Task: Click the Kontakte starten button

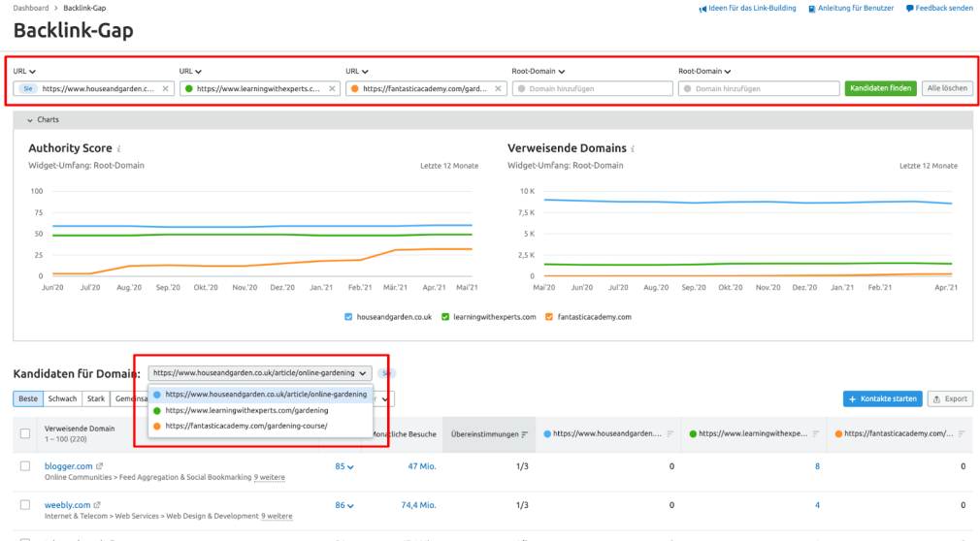Action: [x=883, y=398]
